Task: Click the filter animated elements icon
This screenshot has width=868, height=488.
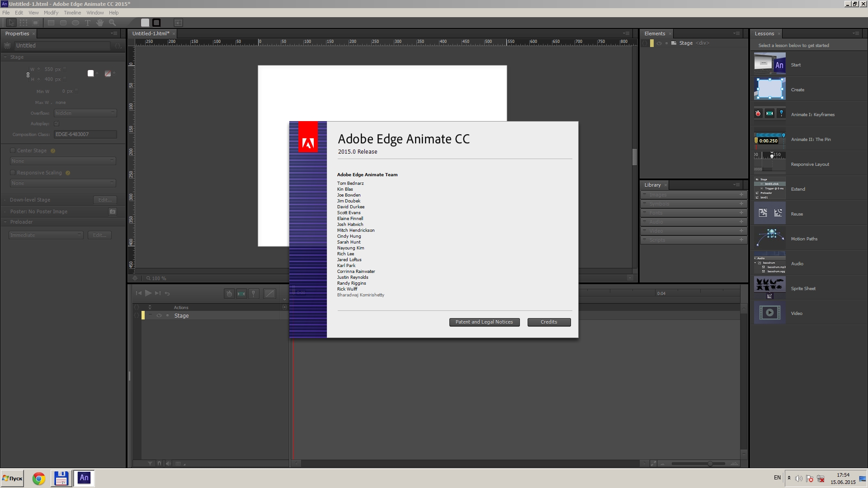Action: 151,464
